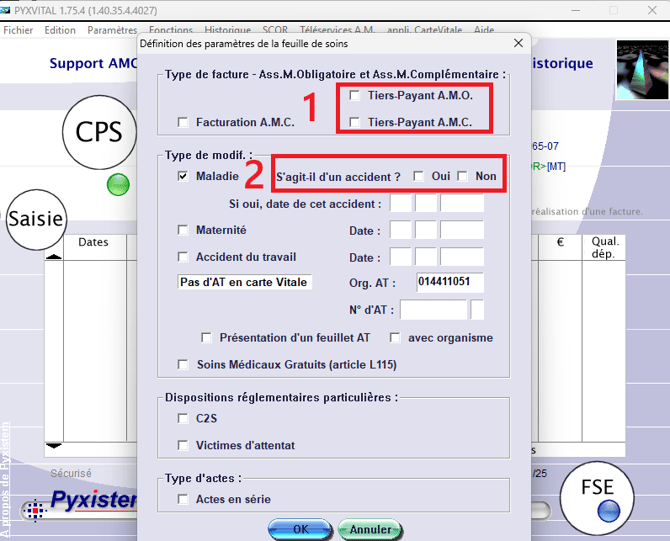
Task: Open the Fichier menu
Action: 18,30
